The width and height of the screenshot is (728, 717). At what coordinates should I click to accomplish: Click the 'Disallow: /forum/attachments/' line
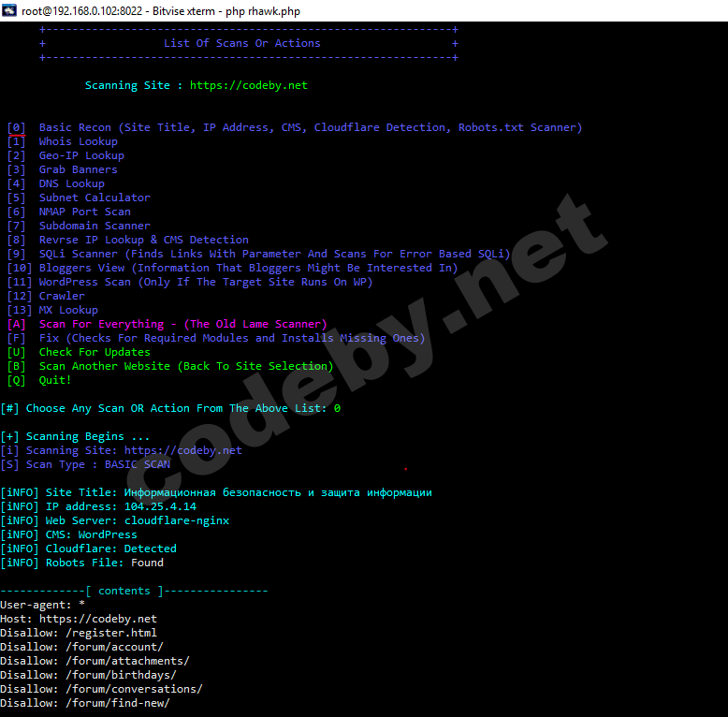95,661
